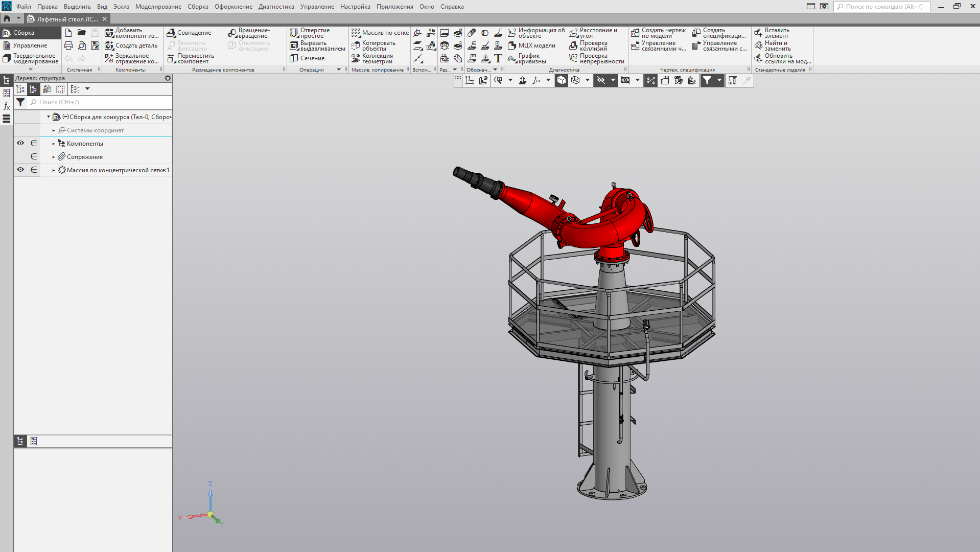Click the Grid array tool
980x552 pixels.
[x=356, y=33]
